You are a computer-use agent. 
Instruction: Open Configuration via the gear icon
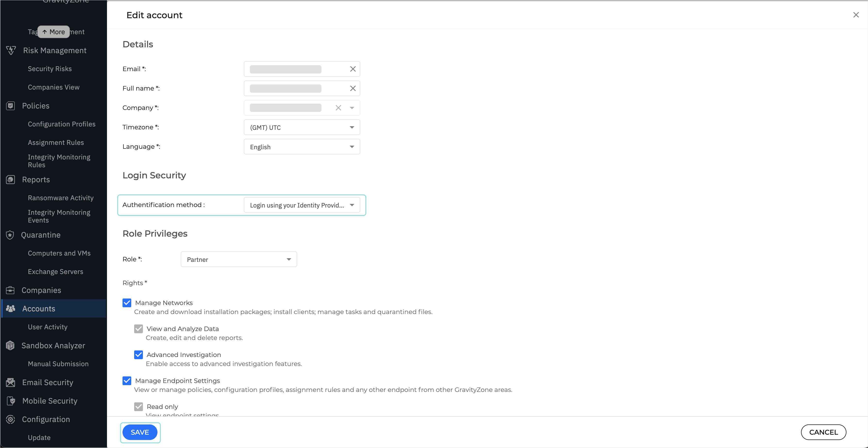point(10,419)
